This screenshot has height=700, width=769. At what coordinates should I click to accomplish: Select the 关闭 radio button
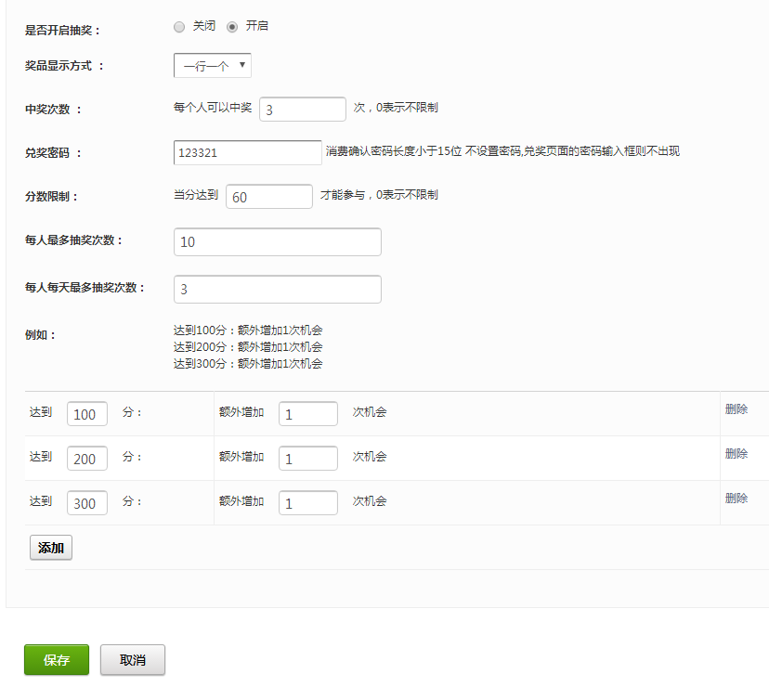[179, 27]
